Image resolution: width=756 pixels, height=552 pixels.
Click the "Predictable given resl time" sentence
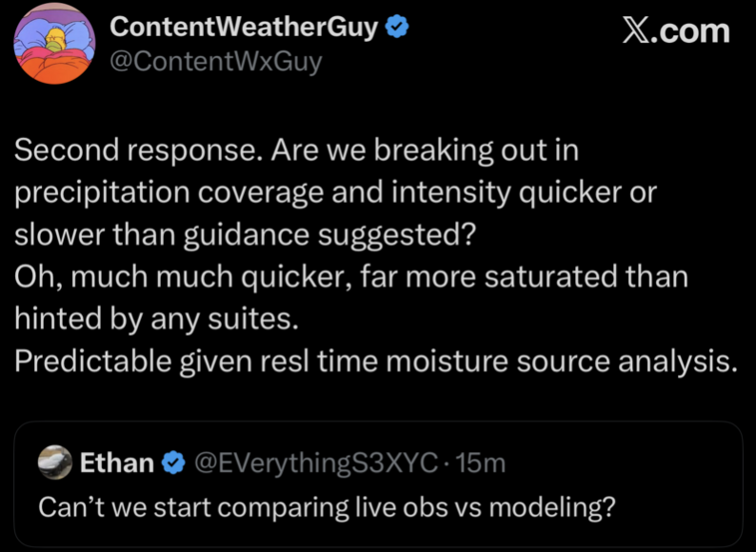pos(375,362)
